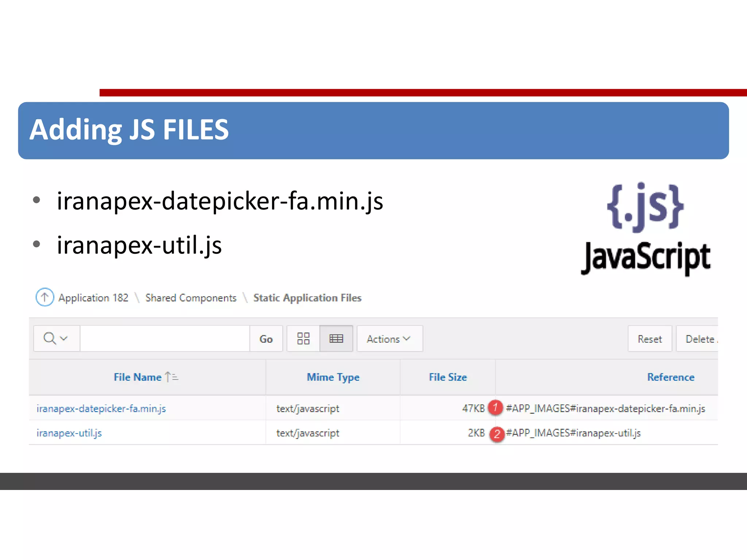The height and width of the screenshot is (560, 747).
Task: Open the iranapex-datepicker-fa.min.js file link
Action: pyautogui.click(x=101, y=408)
